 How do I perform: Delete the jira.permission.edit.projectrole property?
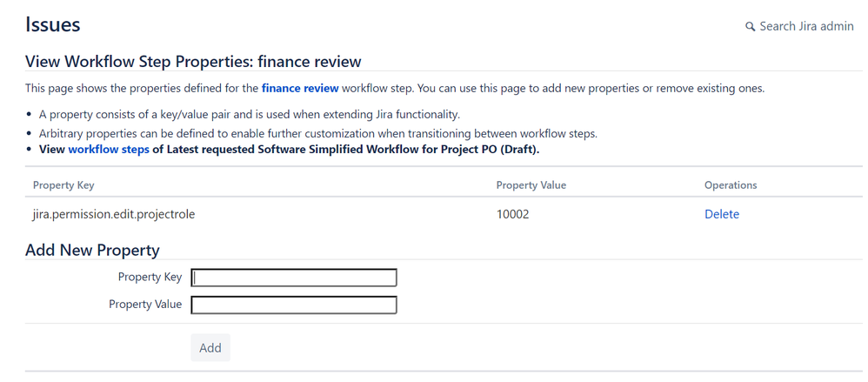[x=721, y=214]
